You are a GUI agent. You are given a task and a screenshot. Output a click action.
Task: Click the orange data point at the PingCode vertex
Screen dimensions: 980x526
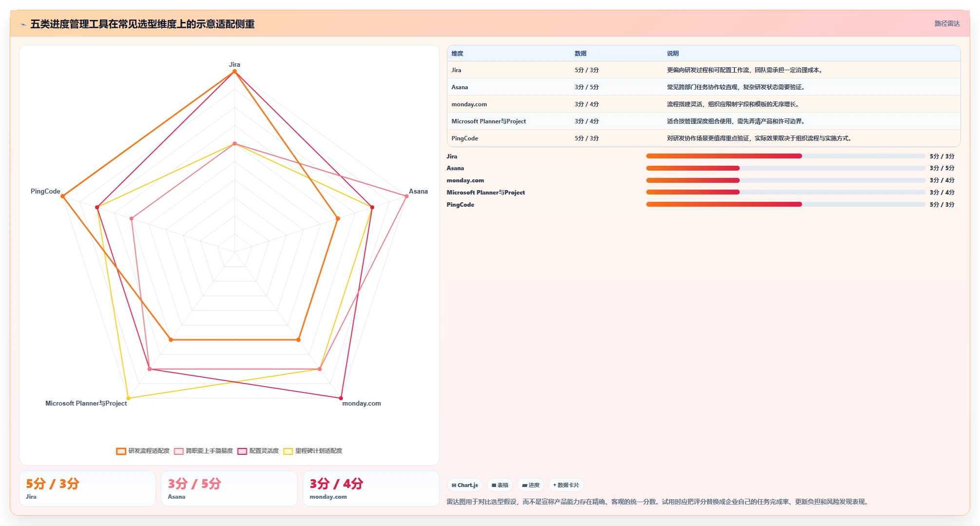(x=63, y=196)
